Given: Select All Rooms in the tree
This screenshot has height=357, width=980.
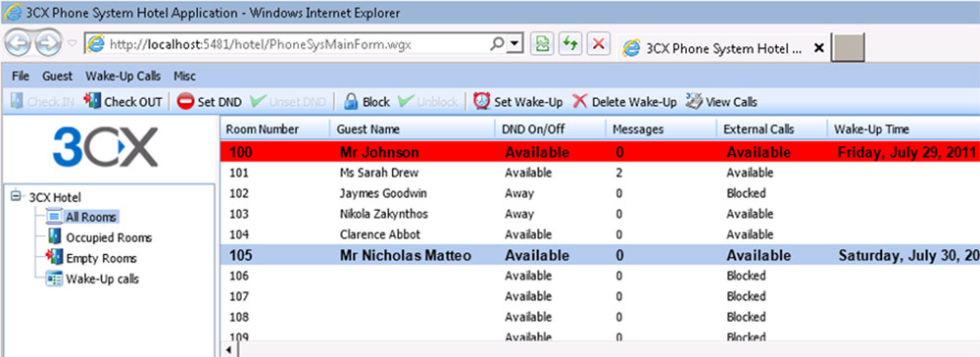Looking at the screenshot, I should pos(90,217).
